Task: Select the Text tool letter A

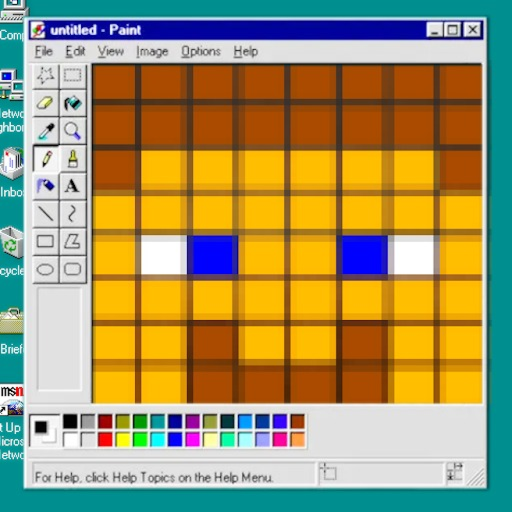Action: click(x=73, y=186)
